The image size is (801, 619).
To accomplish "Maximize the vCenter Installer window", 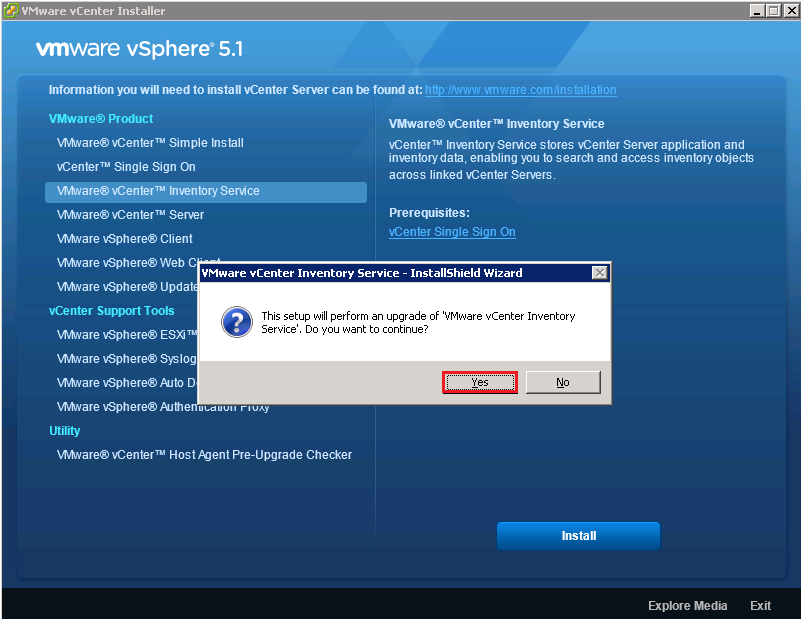I will [x=773, y=10].
